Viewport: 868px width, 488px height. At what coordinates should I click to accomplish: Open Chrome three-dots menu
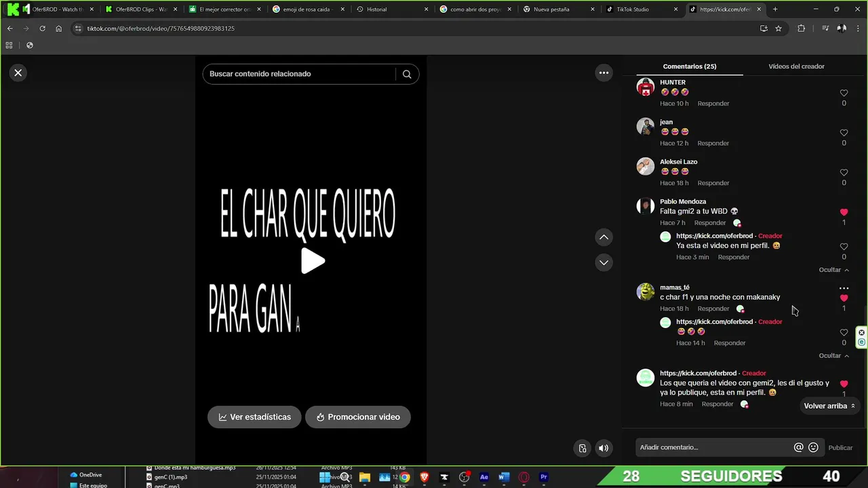click(859, 28)
